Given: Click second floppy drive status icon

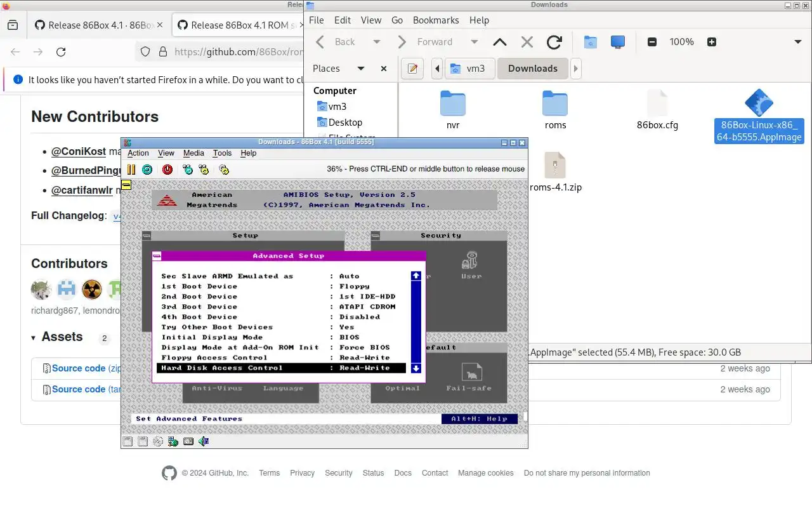Looking at the screenshot, I should (x=143, y=441).
